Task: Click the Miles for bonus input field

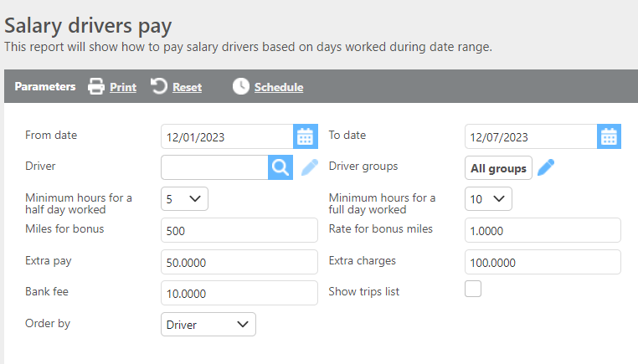Action: pos(239,230)
